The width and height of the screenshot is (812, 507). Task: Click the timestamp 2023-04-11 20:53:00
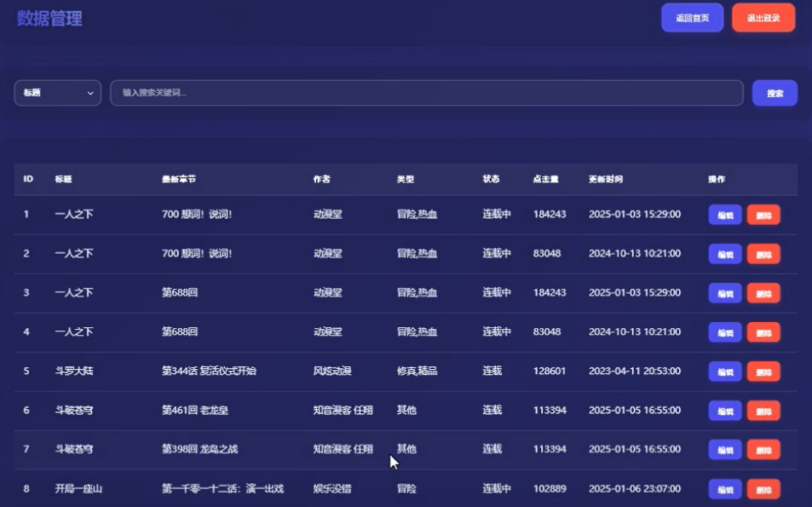635,371
